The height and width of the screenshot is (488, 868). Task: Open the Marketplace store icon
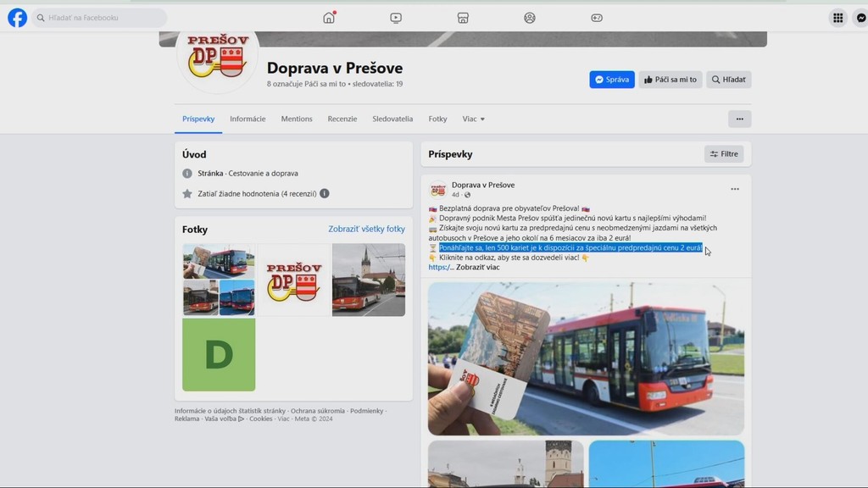(x=463, y=17)
